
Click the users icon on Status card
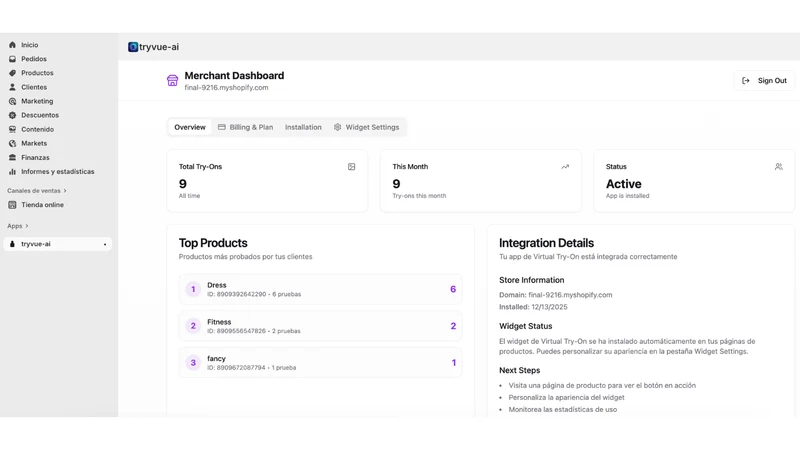(779, 167)
